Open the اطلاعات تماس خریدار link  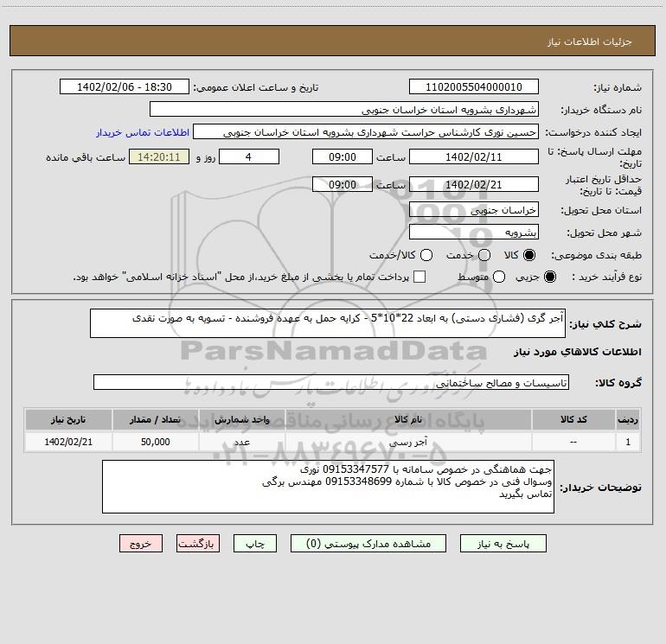tap(143, 132)
